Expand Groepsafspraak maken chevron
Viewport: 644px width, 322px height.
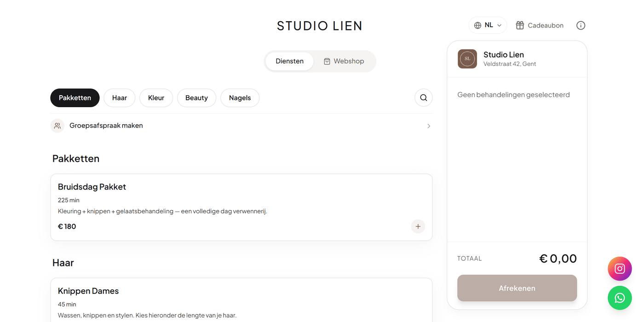coord(429,126)
